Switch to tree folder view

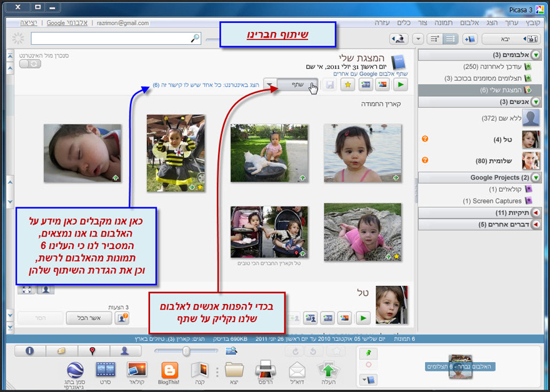pyautogui.click(x=435, y=39)
